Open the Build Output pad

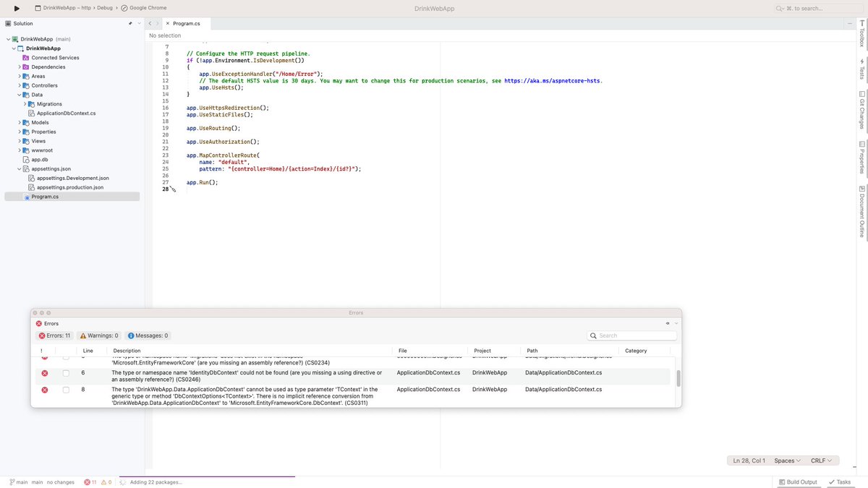pos(799,482)
